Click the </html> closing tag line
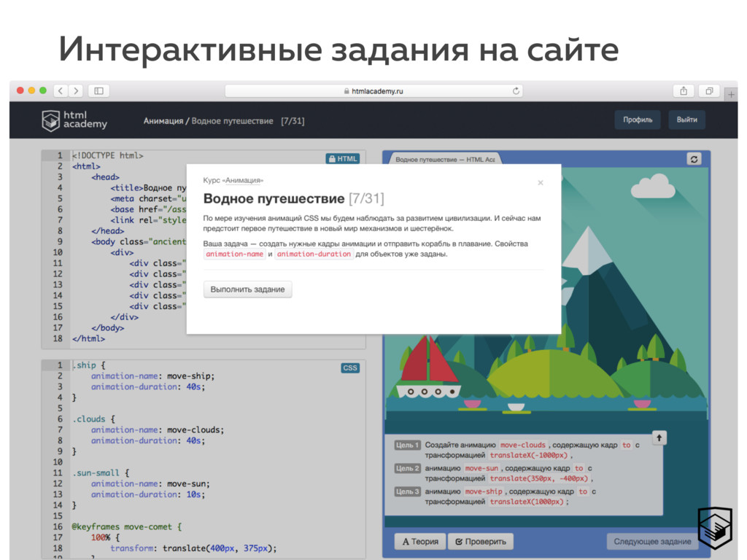Viewport: 747px width, 560px height. [88, 338]
